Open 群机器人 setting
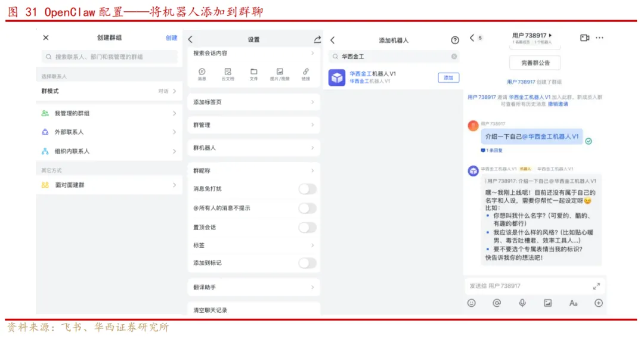Screen dimensions: 644x339 (254, 148)
